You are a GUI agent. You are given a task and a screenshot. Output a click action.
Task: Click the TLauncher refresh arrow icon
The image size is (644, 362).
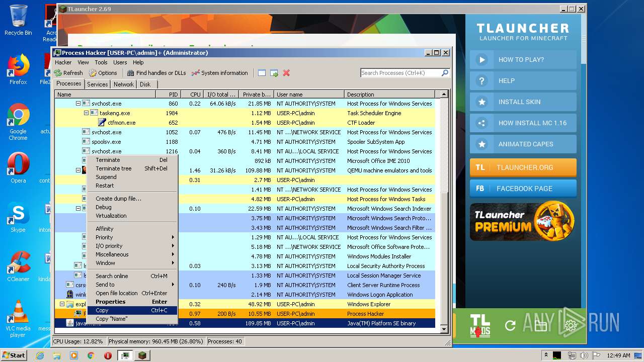pyautogui.click(x=510, y=325)
